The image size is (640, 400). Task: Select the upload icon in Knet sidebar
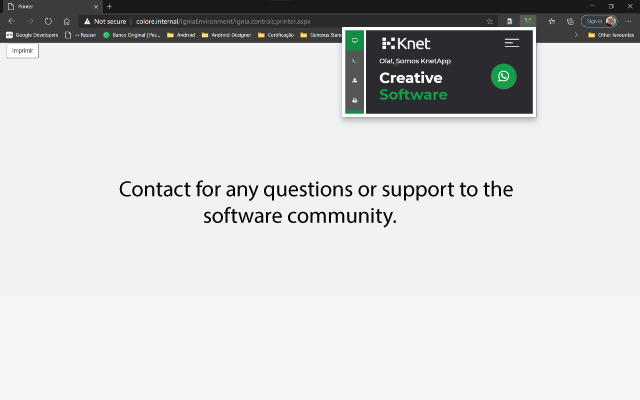coord(354,80)
